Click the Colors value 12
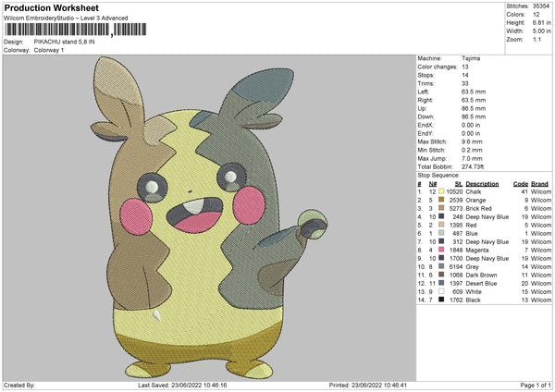This screenshot has width=555, height=392. [x=536, y=15]
